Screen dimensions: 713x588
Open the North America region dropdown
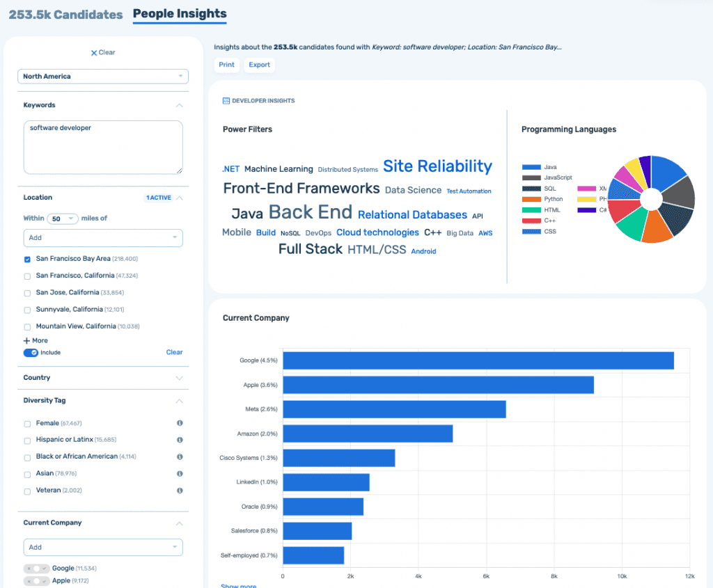point(102,77)
